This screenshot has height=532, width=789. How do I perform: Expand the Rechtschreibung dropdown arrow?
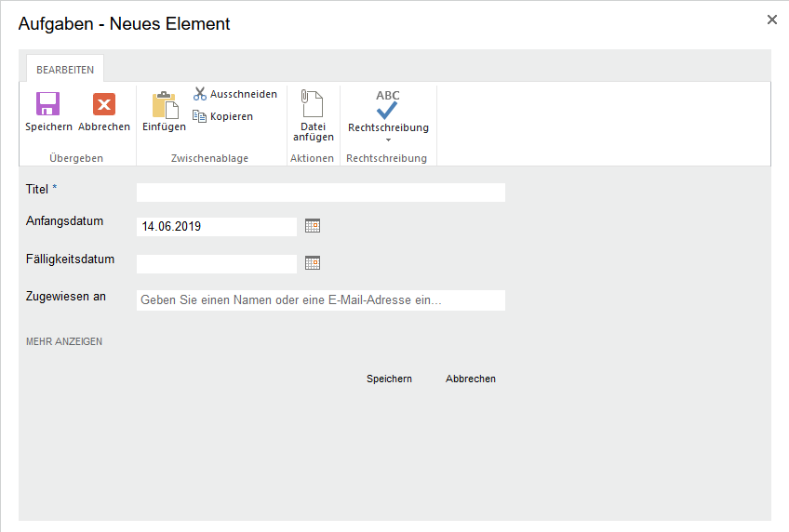388,140
